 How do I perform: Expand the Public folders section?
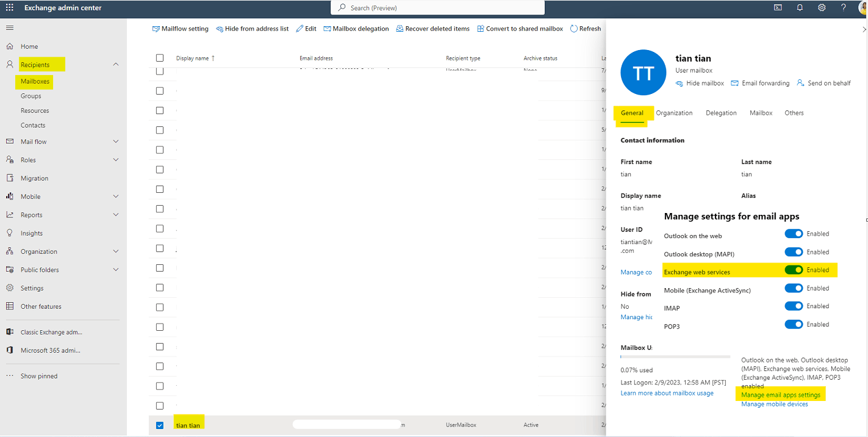pos(116,270)
